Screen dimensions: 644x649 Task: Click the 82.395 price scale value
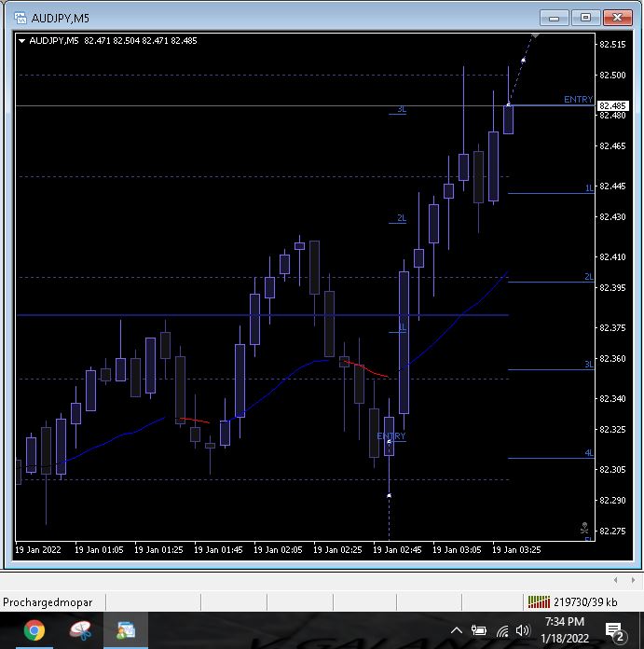(x=612, y=287)
